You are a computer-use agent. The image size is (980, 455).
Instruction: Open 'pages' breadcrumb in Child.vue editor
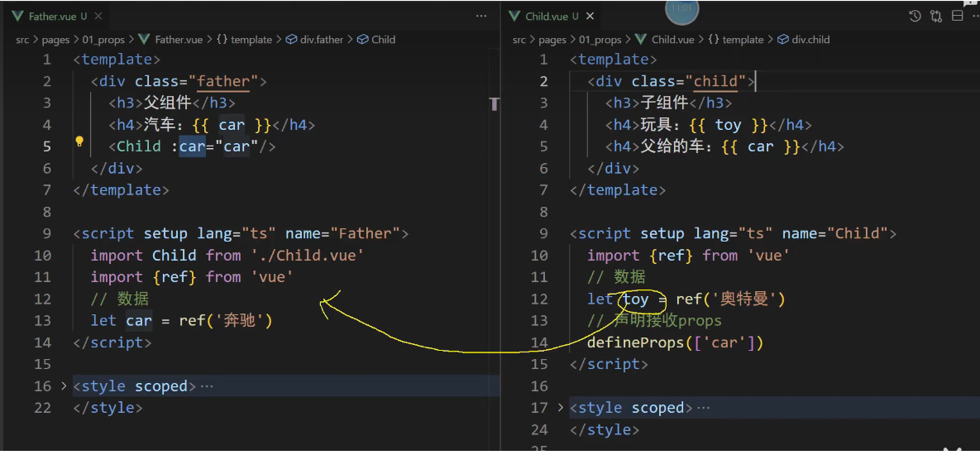[552, 40]
